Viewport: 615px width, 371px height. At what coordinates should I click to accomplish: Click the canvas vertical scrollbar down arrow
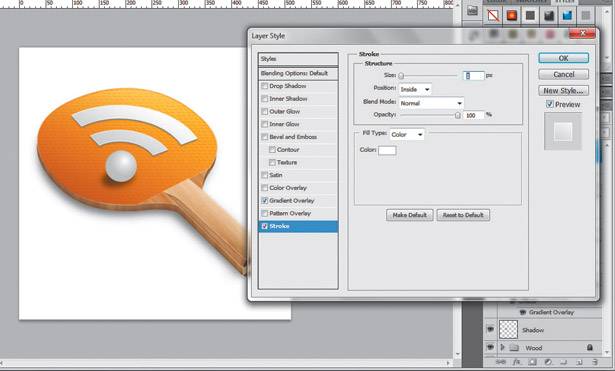tap(457, 354)
